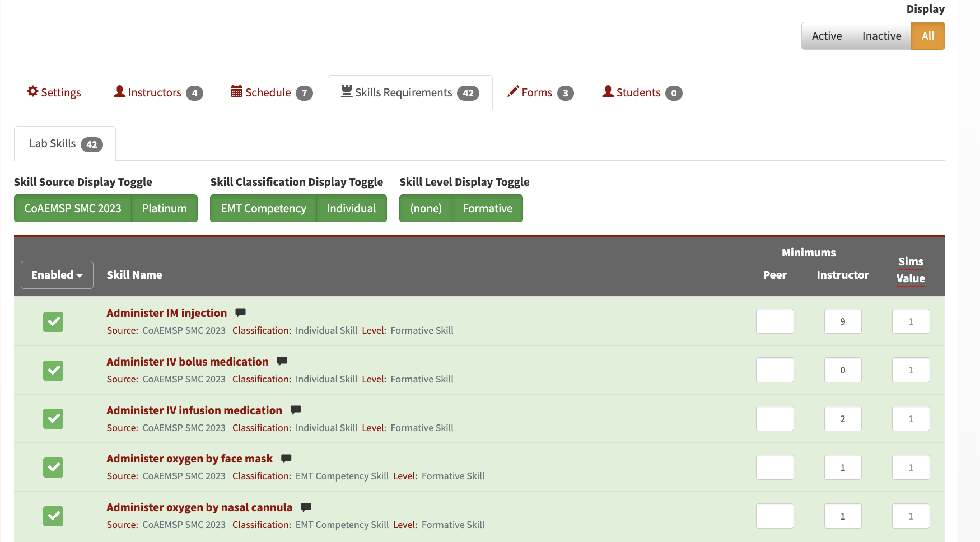Open comment icon for oxygen by face mask

[x=286, y=458]
